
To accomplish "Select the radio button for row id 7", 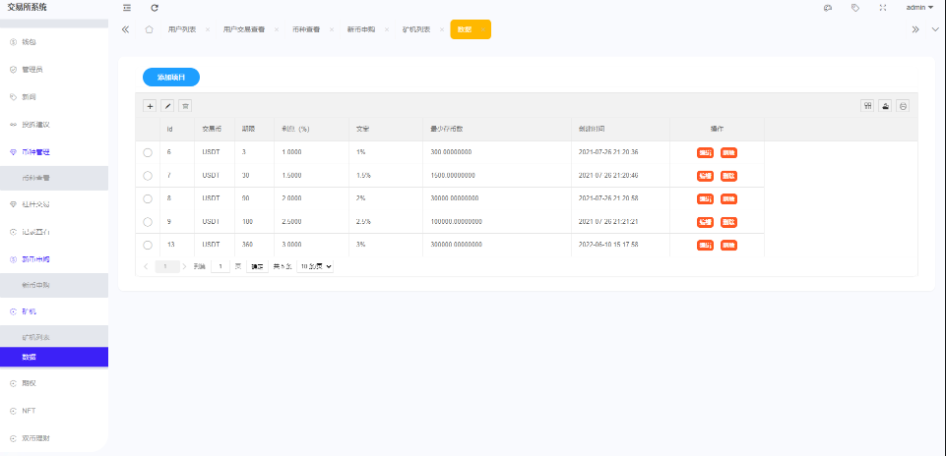I will (148, 176).
